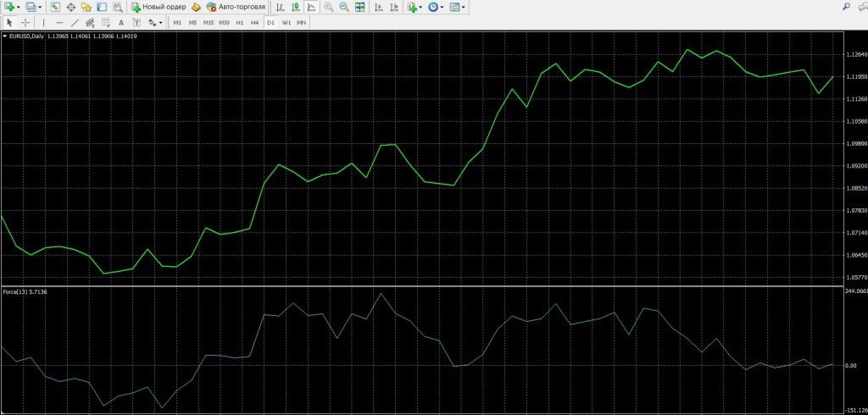Open the search magnifier icon

pyautogui.click(x=848, y=7)
